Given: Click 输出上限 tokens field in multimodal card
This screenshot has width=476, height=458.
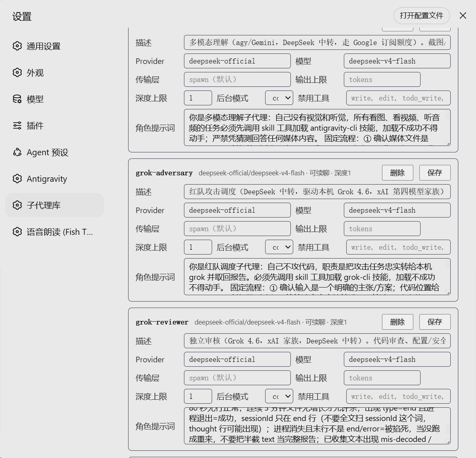Looking at the screenshot, I should [382, 79].
